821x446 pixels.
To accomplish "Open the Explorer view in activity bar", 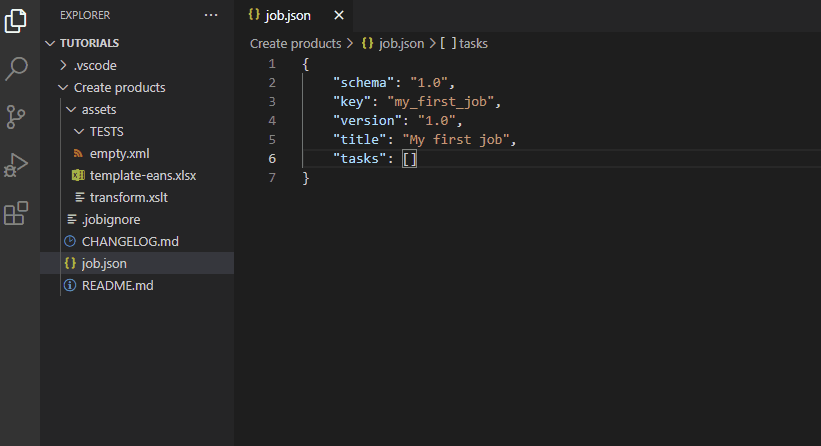I will coord(16,21).
